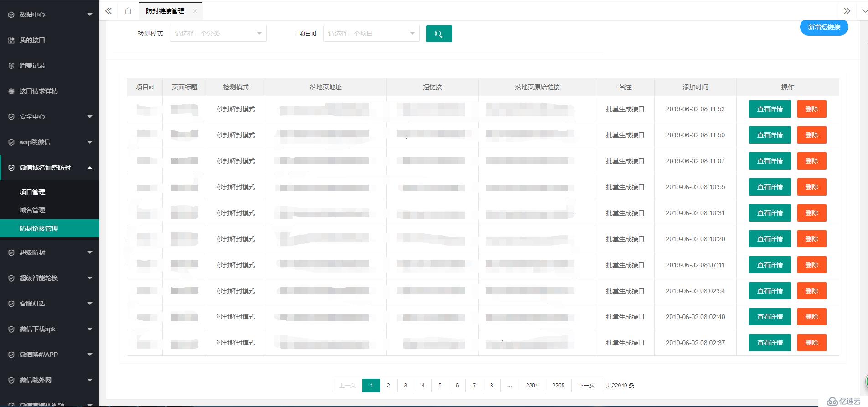Jump to last page 2205
The width and height of the screenshot is (868, 407).
coord(558,386)
